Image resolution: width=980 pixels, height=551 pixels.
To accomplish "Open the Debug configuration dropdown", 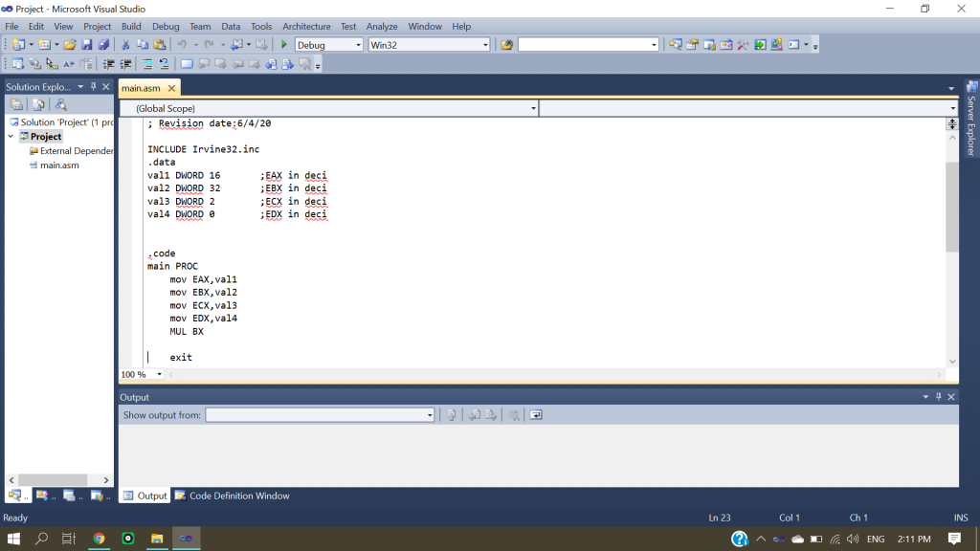I will (359, 45).
